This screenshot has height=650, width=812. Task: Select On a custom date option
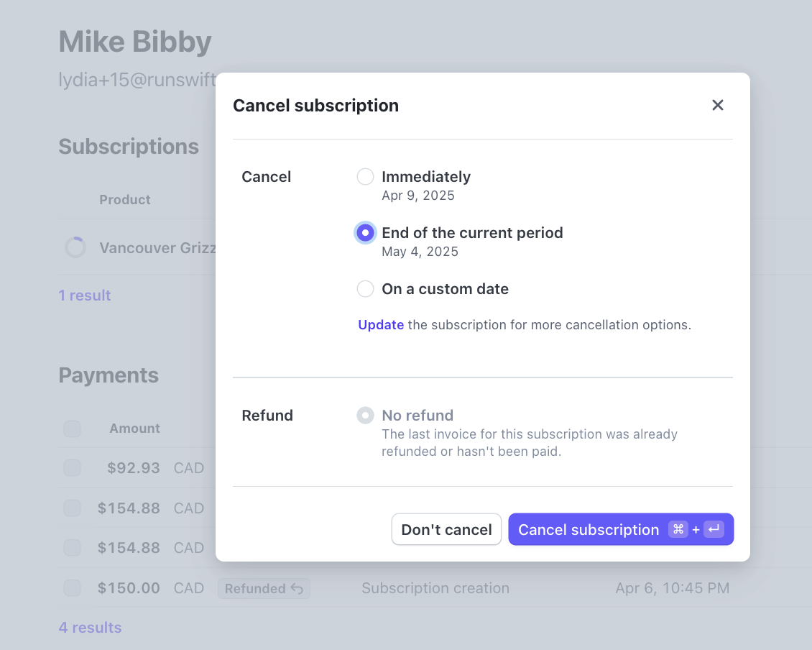click(x=366, y=289)
